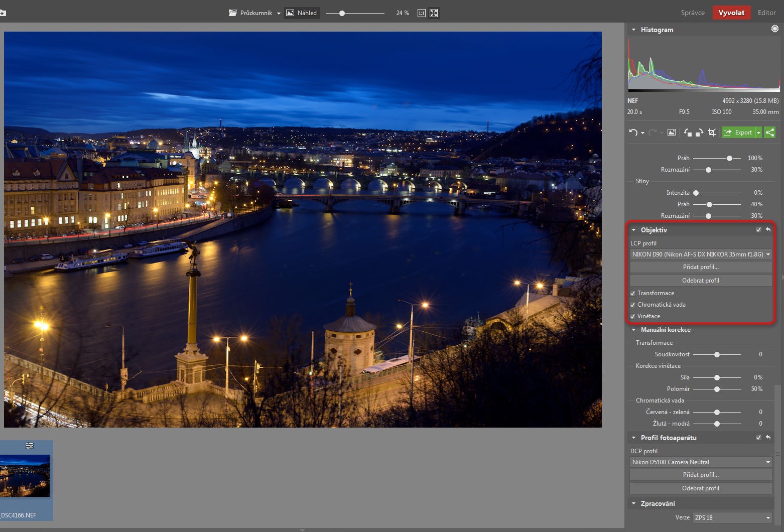Select the Crop tool icon
Screen dimensions: 784x532
tap(712, 132)
